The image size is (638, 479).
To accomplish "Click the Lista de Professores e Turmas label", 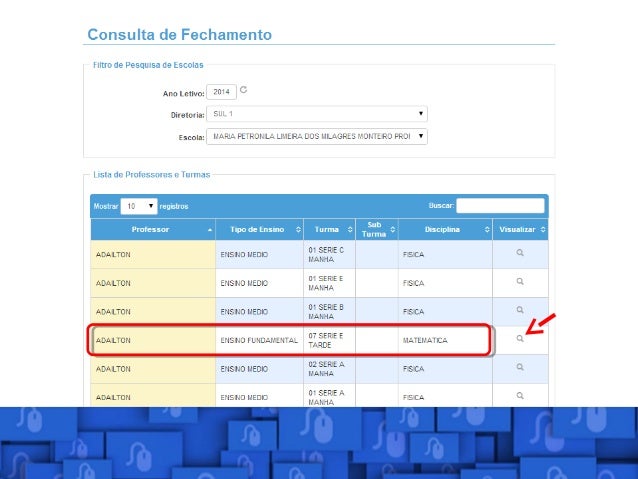I will [x=152, y=175].
